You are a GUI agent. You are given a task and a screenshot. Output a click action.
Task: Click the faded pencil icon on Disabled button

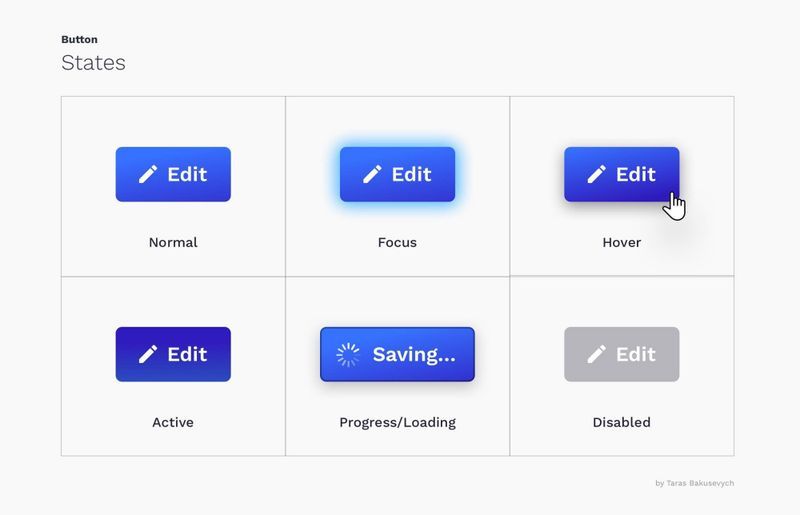[596, 354]
